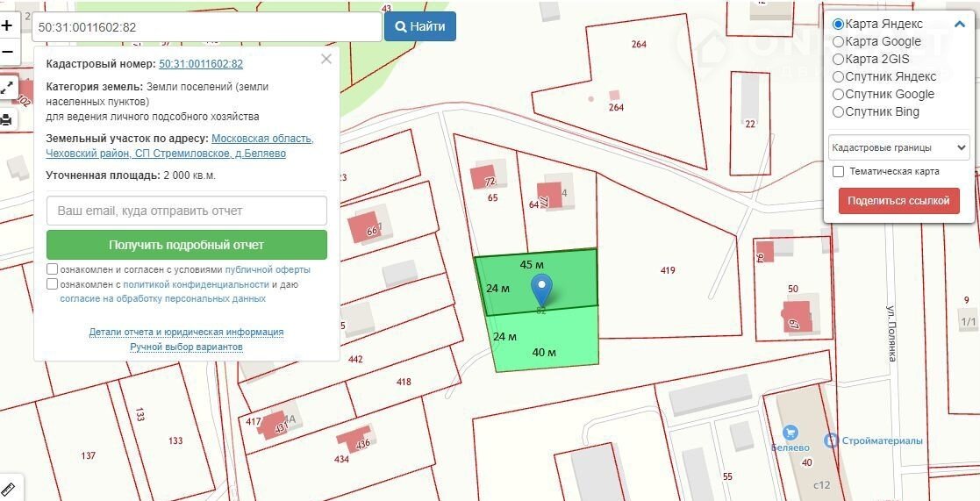The width and height of the screenshot is (980, 501).
Task: Open the Кадастровые границы dropdown
Action: pyautogui.click(x=898, y=147)
